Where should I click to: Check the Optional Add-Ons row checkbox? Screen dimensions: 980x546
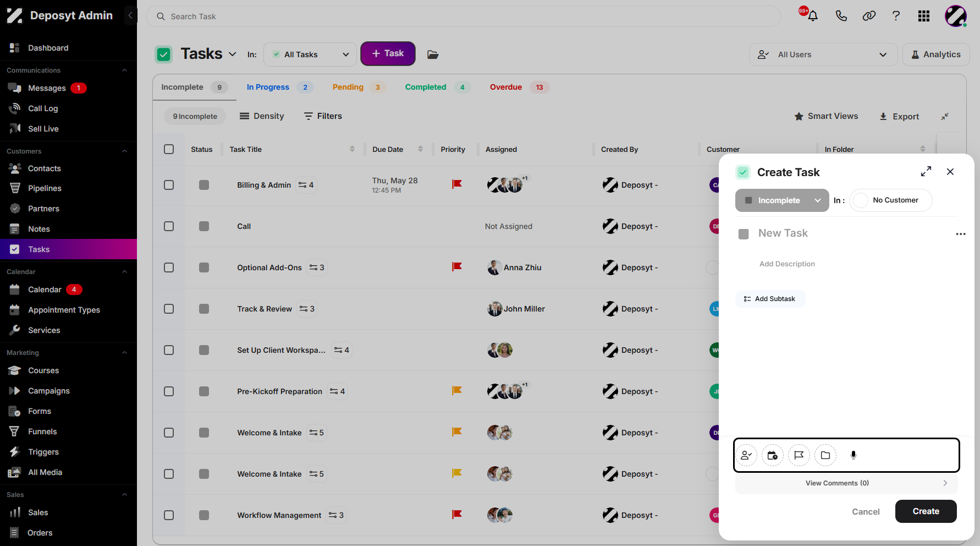169,267
